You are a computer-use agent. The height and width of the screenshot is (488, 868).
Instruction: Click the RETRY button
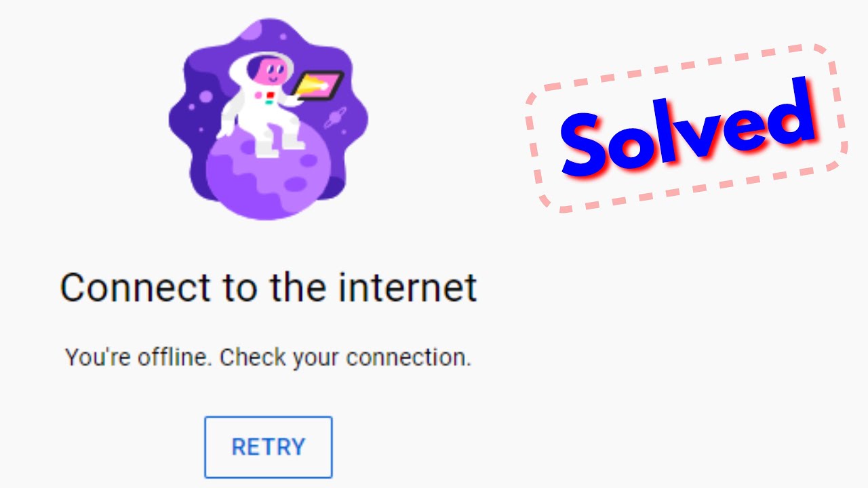point(269,447)
